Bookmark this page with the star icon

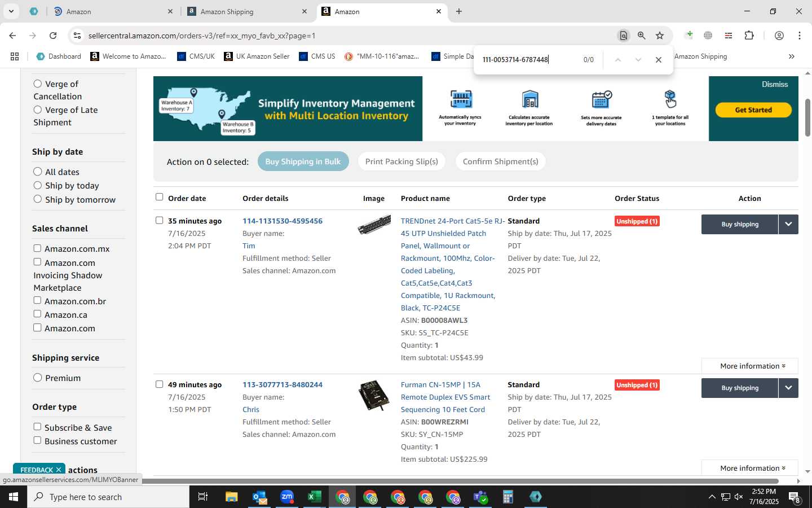point(660,36)
